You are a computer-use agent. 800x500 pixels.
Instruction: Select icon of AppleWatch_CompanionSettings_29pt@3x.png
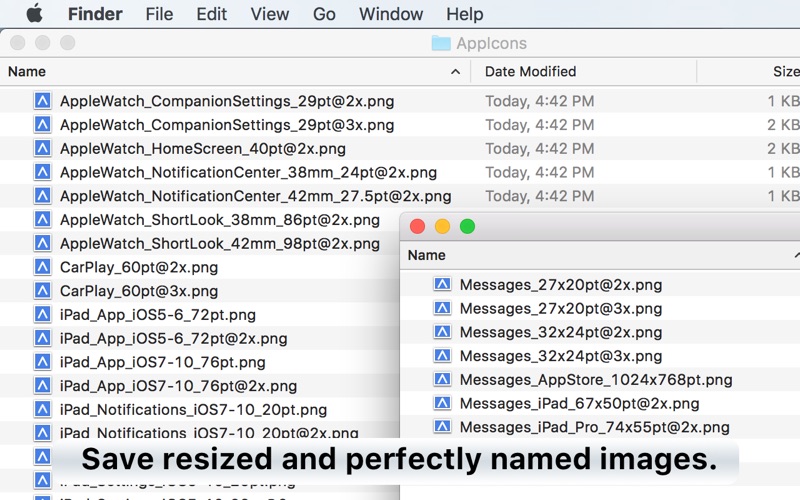click(42, 124)
